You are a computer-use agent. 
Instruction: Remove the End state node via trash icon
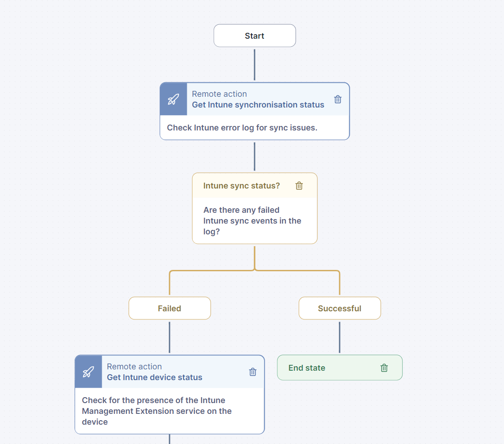pyautogui.click(x=384, y=368)
